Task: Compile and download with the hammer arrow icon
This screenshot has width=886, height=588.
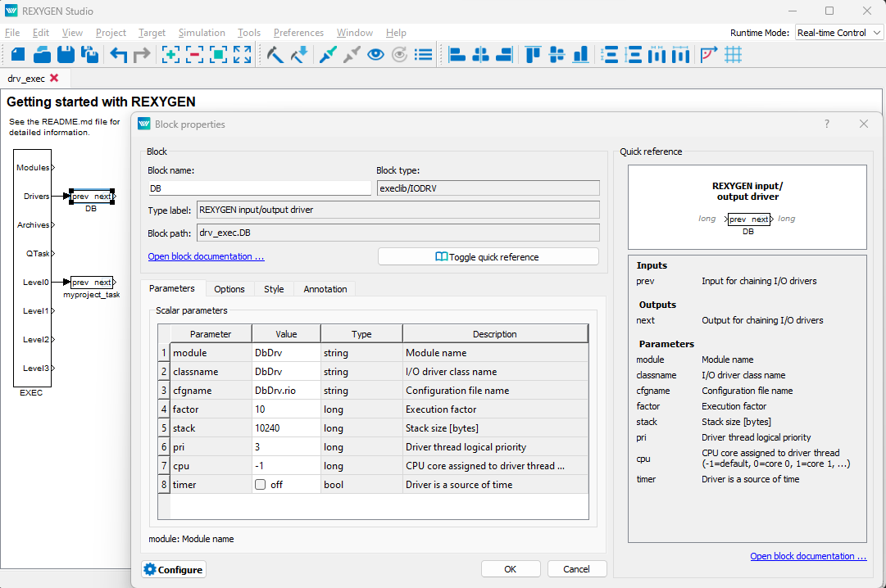Action: (299, 55)
